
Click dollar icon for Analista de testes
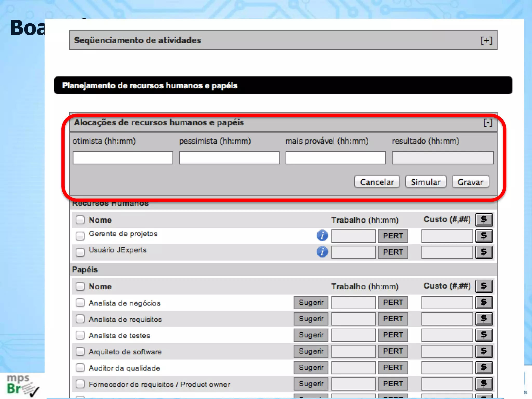point(484,335)
